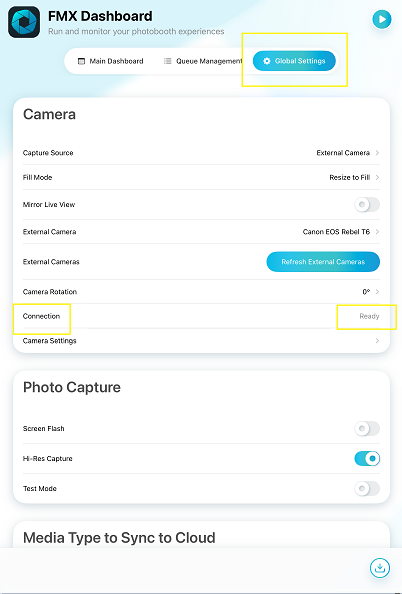402x594 pixels.
Task: Disable the Hi-Res Capture toggle
Action: (x=367, y=458)
